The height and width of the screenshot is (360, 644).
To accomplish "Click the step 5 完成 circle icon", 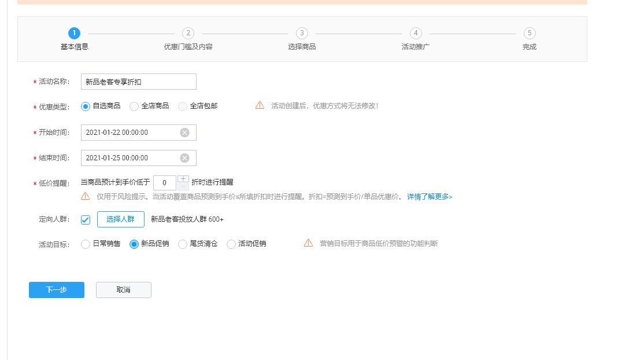I will tap(530, 33).
